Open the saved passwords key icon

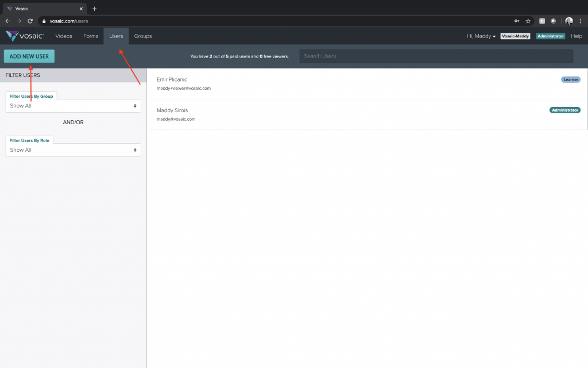pos(517,21)
